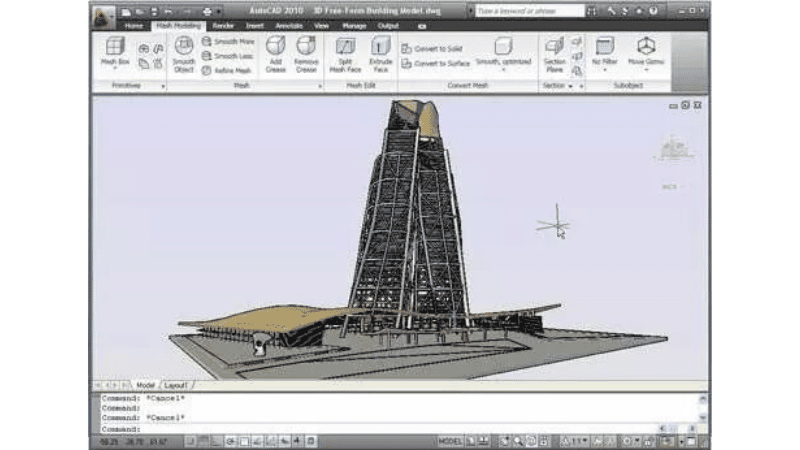Click the Open file icon in the quick access toolbar
This screenshot has width=800, height=450.
[139, 11]
